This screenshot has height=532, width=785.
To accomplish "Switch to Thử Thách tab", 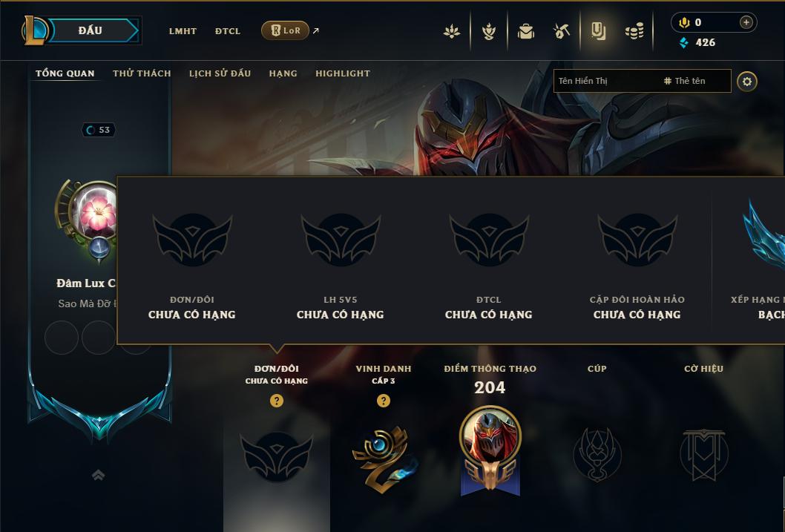I will click(142, 73).
